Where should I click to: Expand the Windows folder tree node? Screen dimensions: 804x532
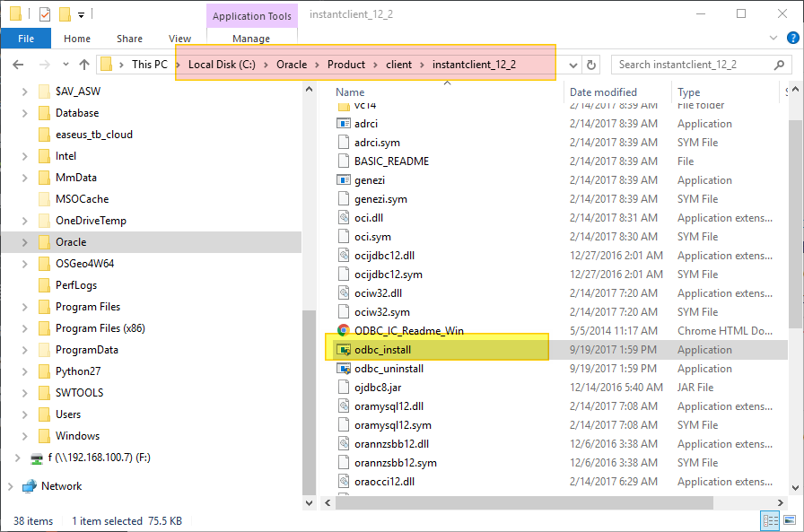[24, 436]
